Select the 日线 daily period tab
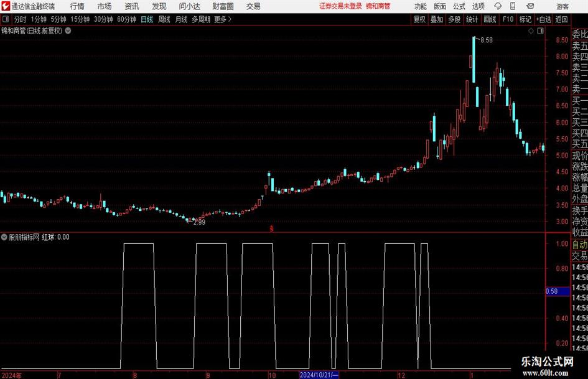 coord(147,19)
